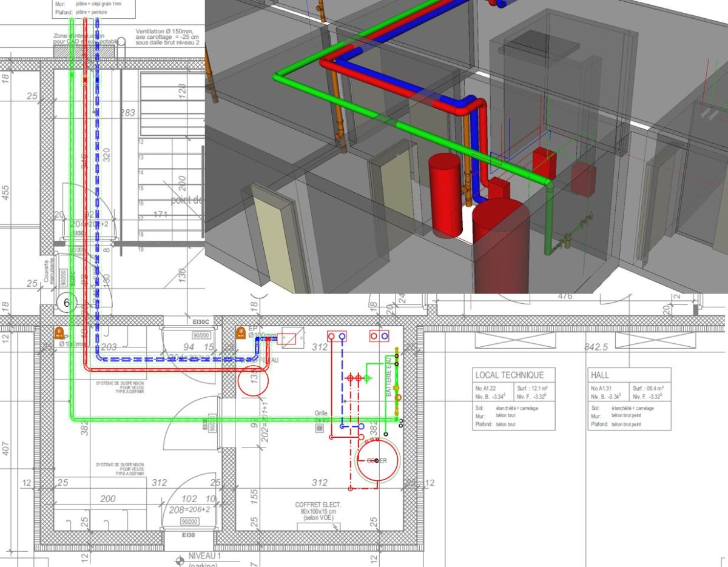
Task: Click the red empty circle near 13 dimension
Action: [x=252, y=381]
